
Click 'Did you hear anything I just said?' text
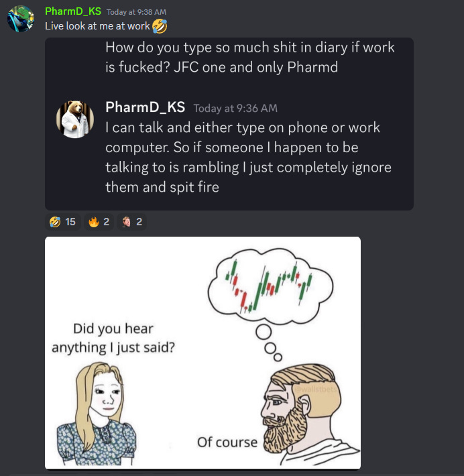coord(113,338)
